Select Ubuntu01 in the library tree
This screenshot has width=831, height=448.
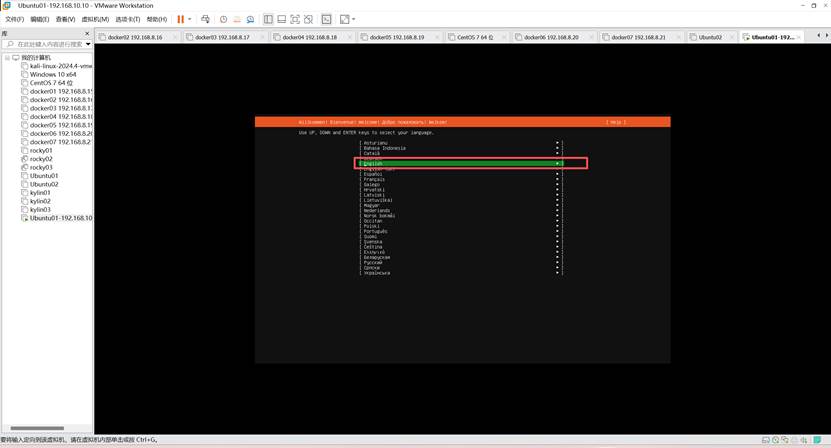point(43,175)
